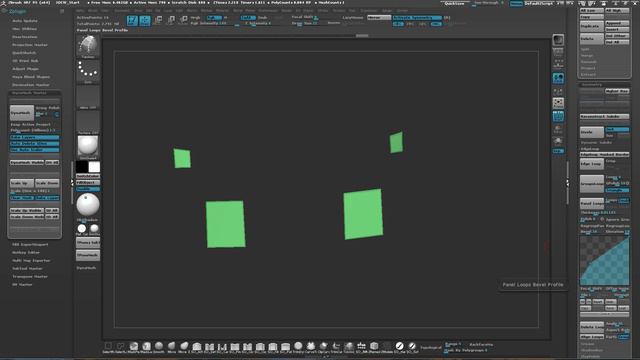Image resolution: width=640 pixels, height=360 pixels.
Task: Select the Scale transform icon in top shelf
Action: 171,20
